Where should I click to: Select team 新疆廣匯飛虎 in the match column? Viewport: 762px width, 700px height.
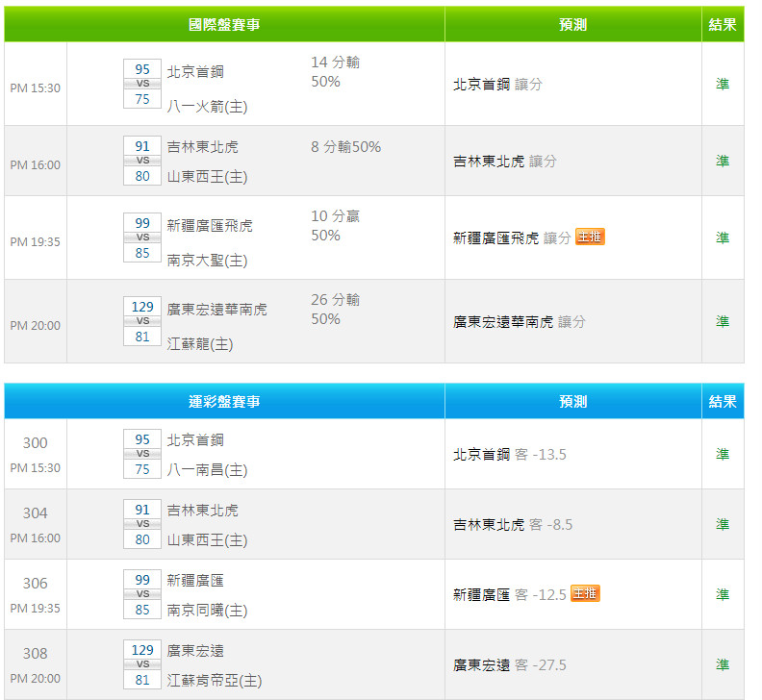[210, 225]
